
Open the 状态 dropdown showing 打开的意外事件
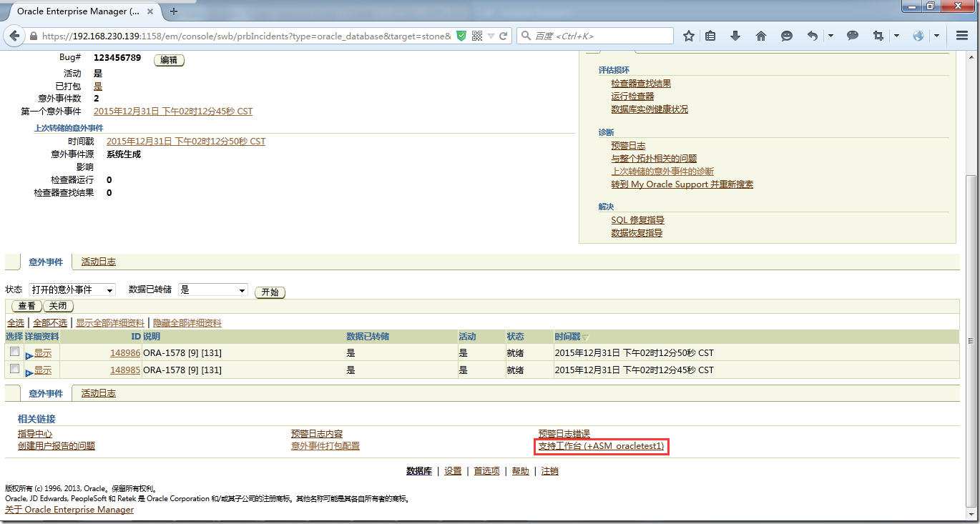click(72, 290)
